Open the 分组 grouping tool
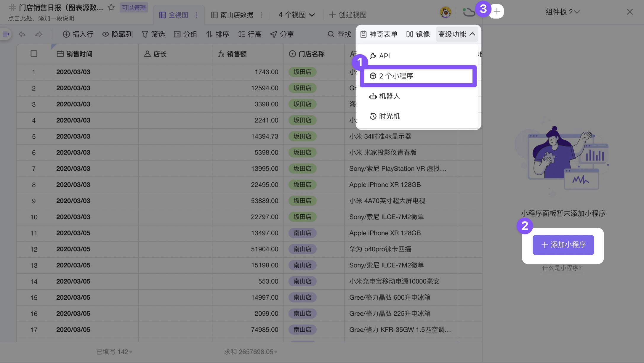The width and height of the screenshot is (644, 363). [x=186, y=34]
